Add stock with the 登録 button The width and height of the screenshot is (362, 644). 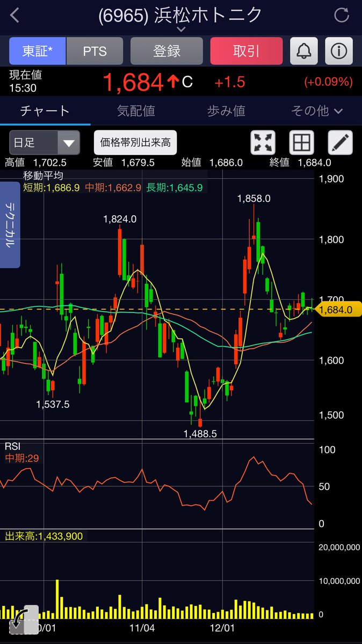click(166, 51)
